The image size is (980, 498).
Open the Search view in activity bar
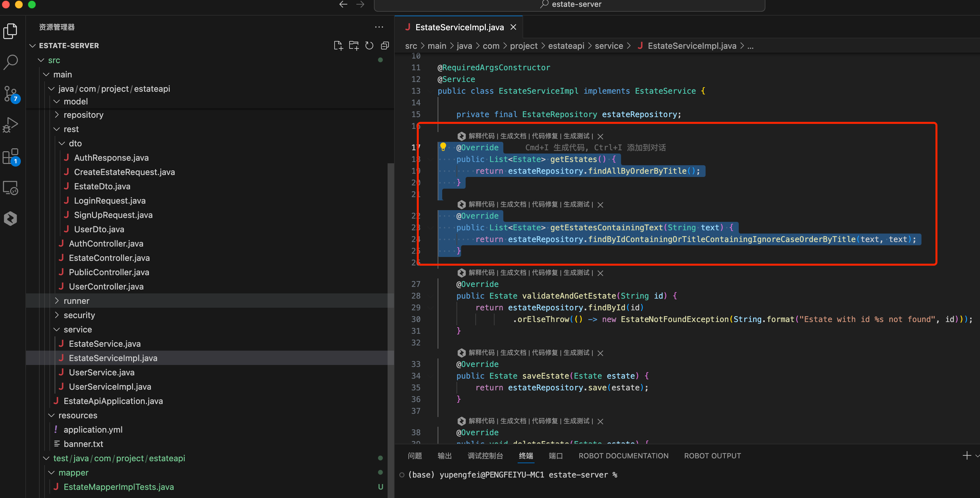coord(11,62)
